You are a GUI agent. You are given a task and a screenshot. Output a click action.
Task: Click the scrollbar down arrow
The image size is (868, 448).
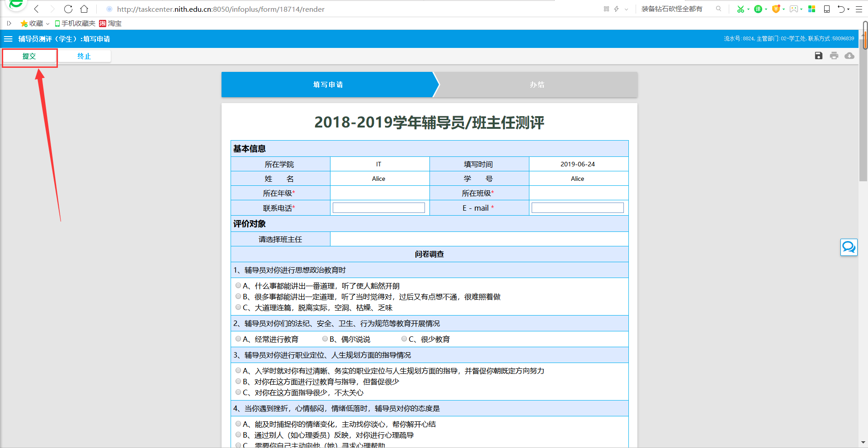[864, 443]
